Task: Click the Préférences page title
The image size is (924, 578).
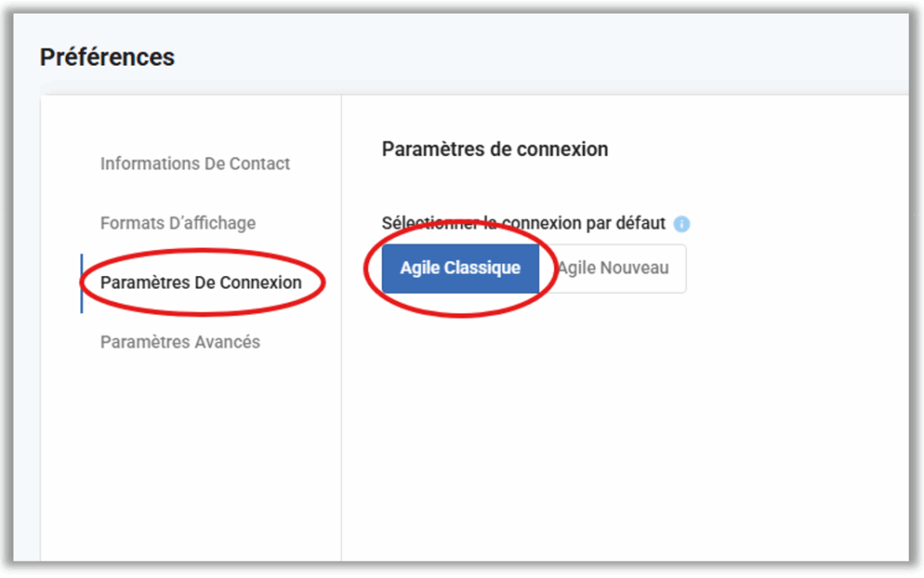Action: pyautogui.click(x=107, y=57)
